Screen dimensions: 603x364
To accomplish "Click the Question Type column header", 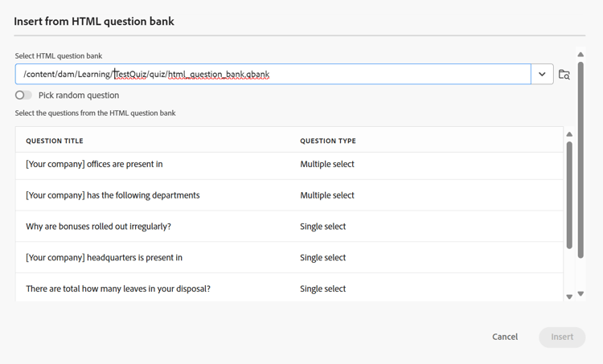I will (x=328, y=141).
